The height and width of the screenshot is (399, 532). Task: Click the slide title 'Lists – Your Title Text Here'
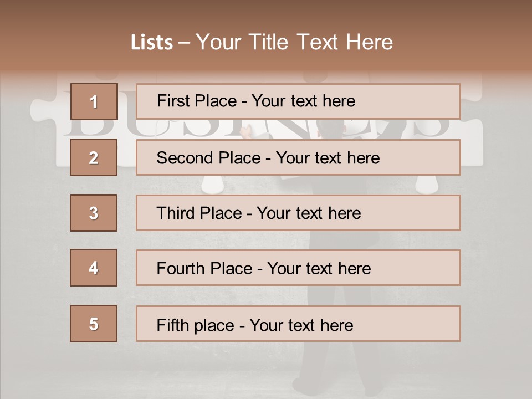[262, 42]
